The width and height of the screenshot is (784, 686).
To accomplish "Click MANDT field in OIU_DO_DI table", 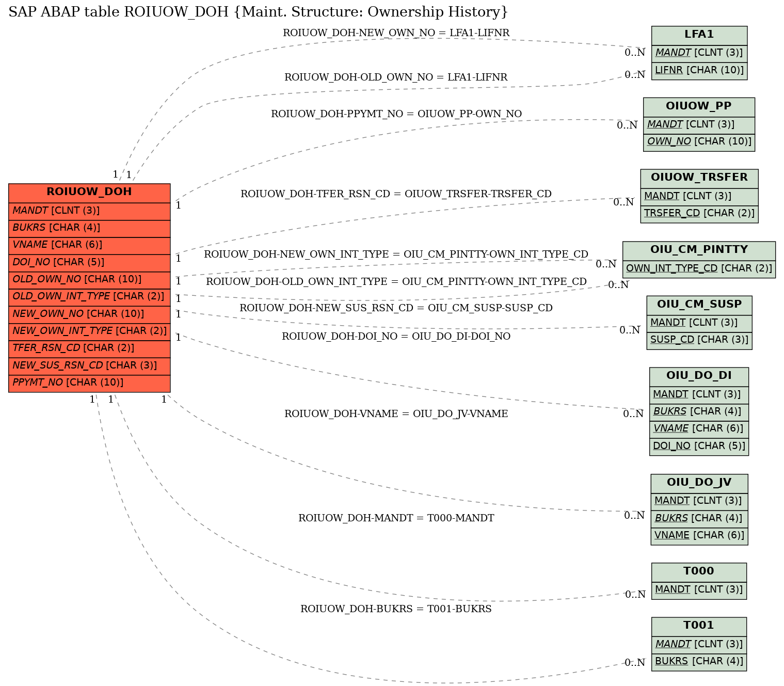I will (699, 395).
